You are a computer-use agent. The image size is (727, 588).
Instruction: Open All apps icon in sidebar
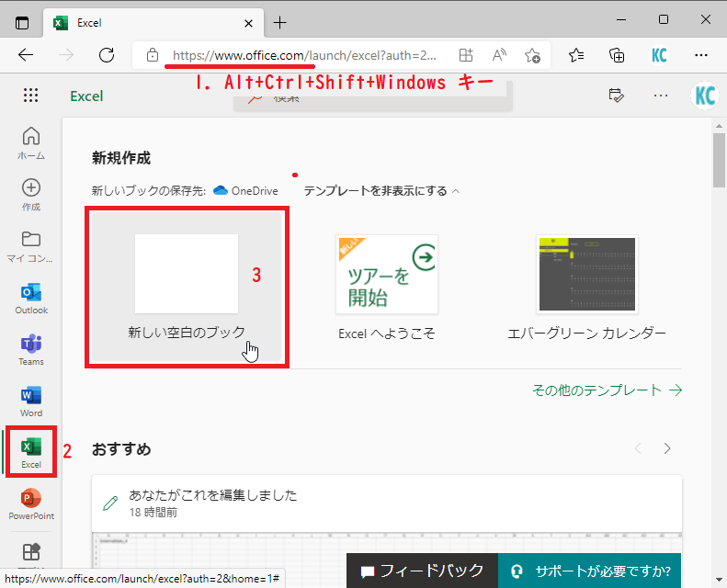coord(31,552)
